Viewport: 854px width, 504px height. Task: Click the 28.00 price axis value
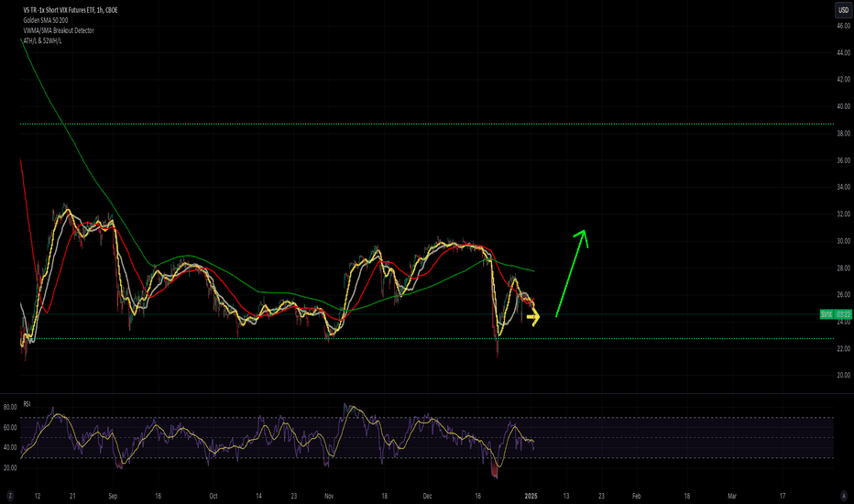[x=844, y=268]
